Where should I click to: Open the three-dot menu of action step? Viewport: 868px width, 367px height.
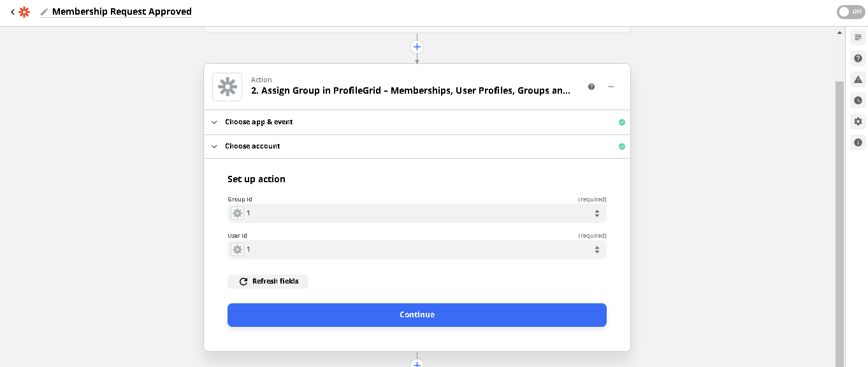click(x=611, y=87)
